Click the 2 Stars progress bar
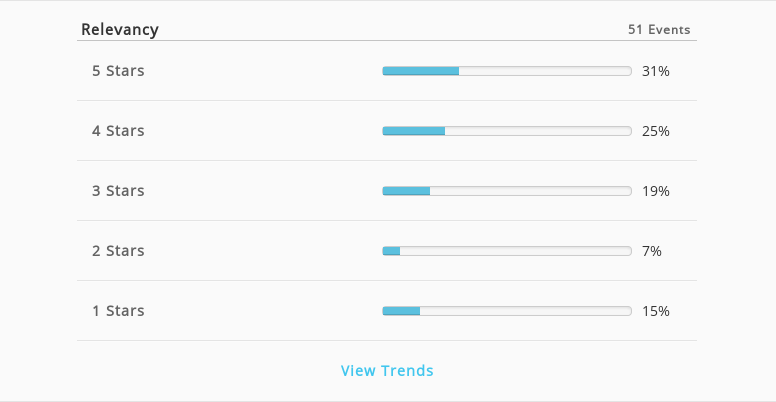The image size is (776, 402). pyautogui.click(x=507, y=251)
